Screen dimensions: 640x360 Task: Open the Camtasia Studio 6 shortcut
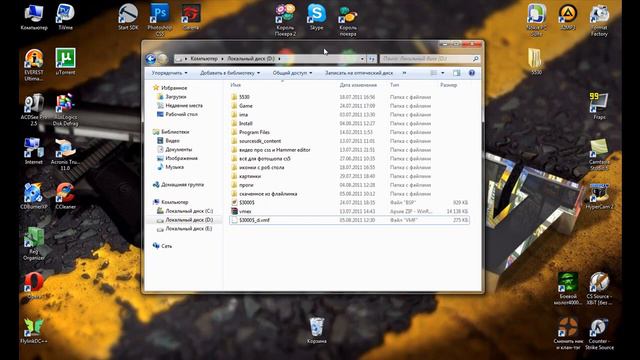coord(599,154)
